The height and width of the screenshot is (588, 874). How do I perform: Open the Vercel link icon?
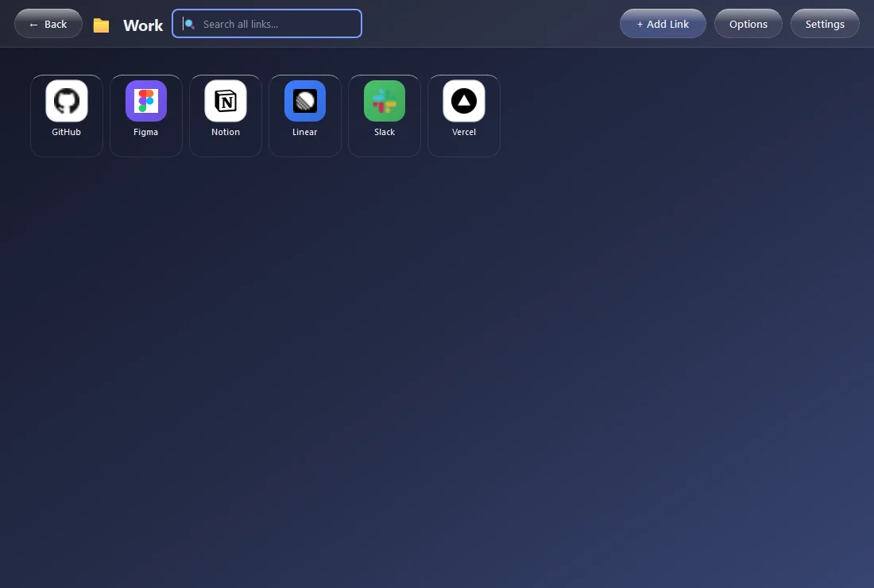pyautogui.click(x=464, y=101)
